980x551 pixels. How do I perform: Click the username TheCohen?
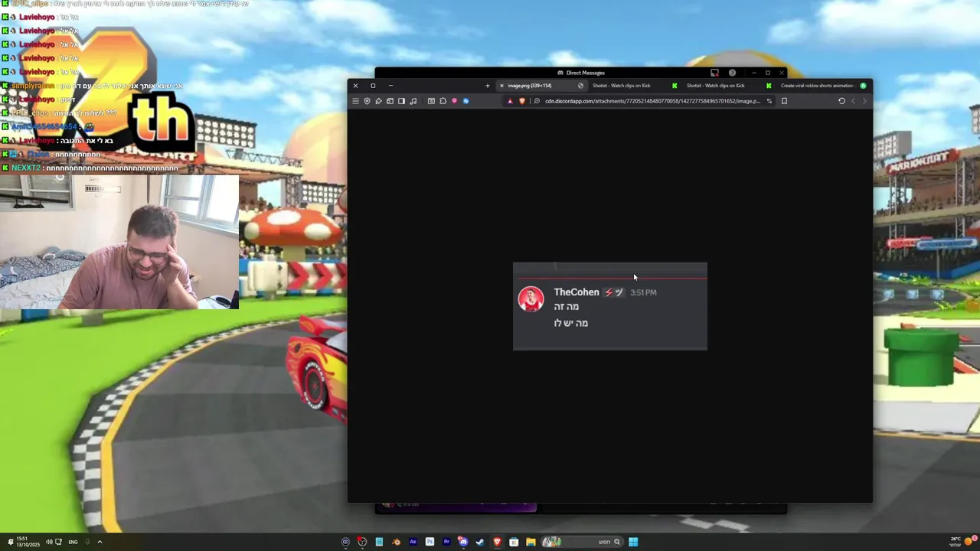coord(577,292)
